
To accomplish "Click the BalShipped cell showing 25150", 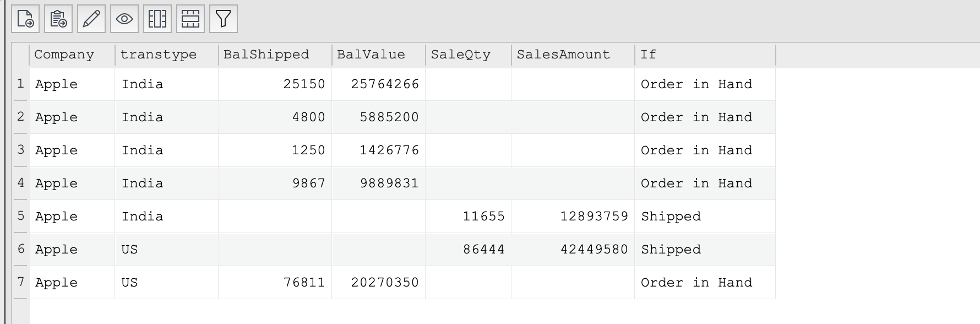I will pyautogui.click(x=275, y=84).
